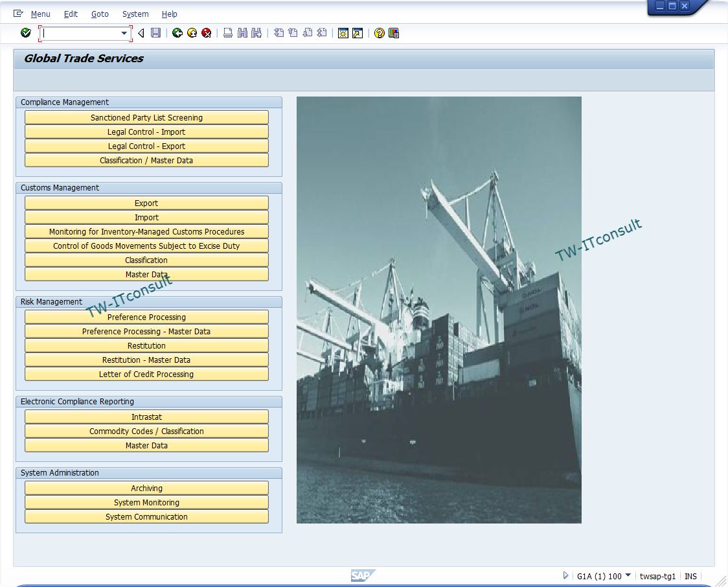Screen dimensions: 728x587
Task: Click the Print icon in toolbar
Action: (x=228, y=33)
